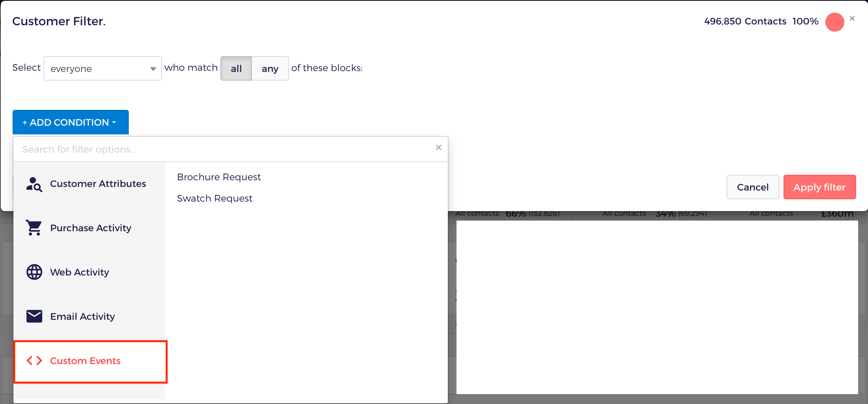Click the Customer Attributes person-search icon
The width and height of the screenshot is (868, 404).
click(34, 184)
